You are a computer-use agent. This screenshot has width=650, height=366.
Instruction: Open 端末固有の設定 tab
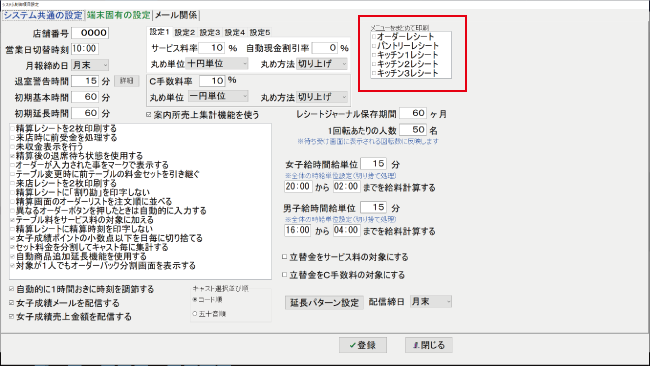[119, 15]
